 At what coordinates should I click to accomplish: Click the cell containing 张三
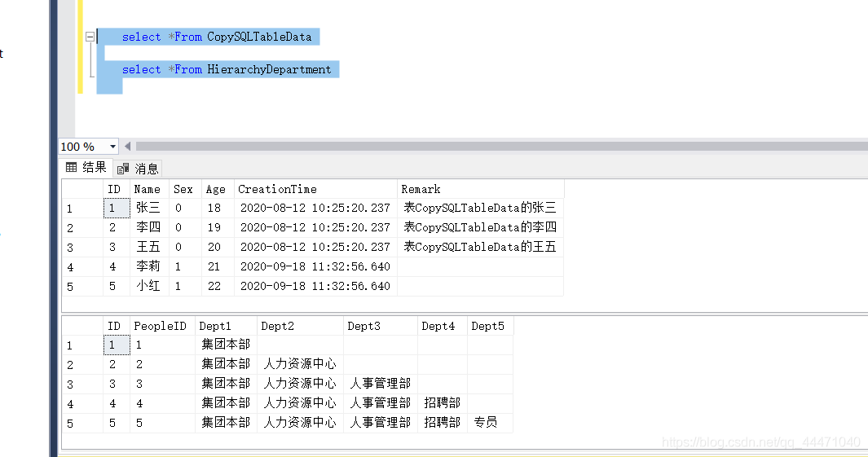click(149, 208)
